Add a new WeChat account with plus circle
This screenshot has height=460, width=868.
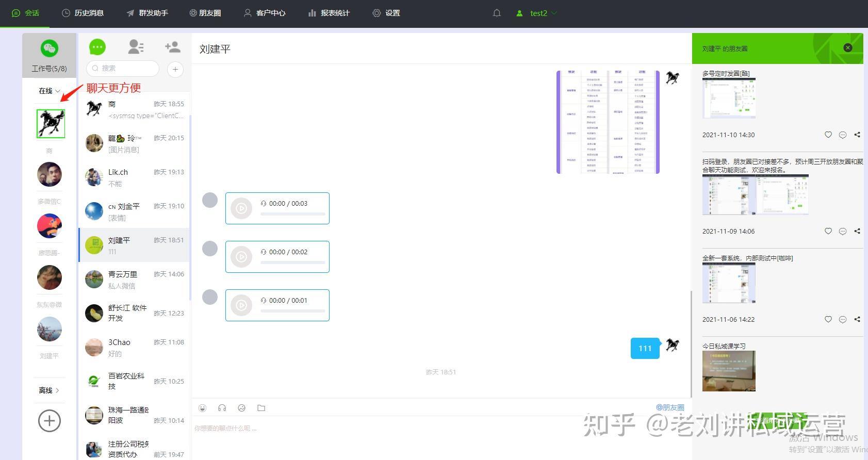(50, 421)
